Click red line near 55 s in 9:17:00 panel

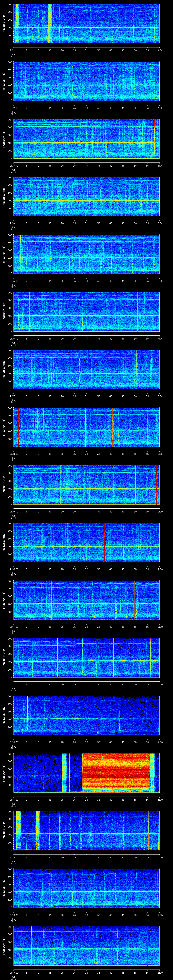[147, 946]
